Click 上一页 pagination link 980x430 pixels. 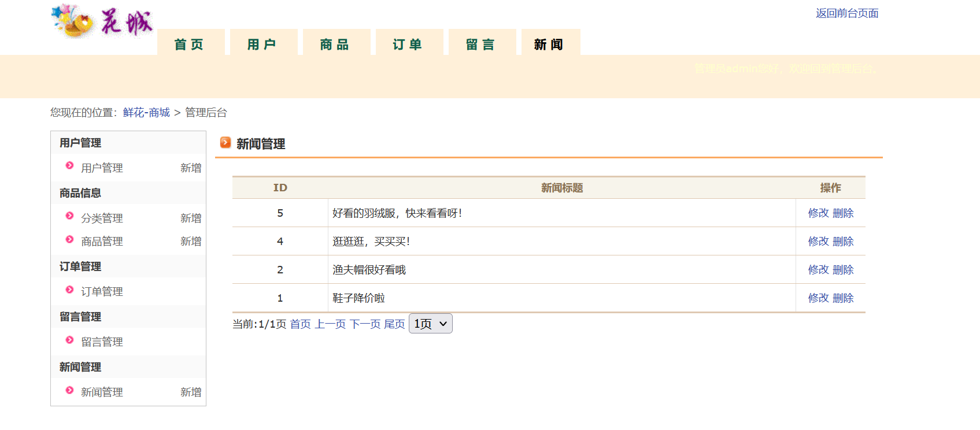point(330,324)
